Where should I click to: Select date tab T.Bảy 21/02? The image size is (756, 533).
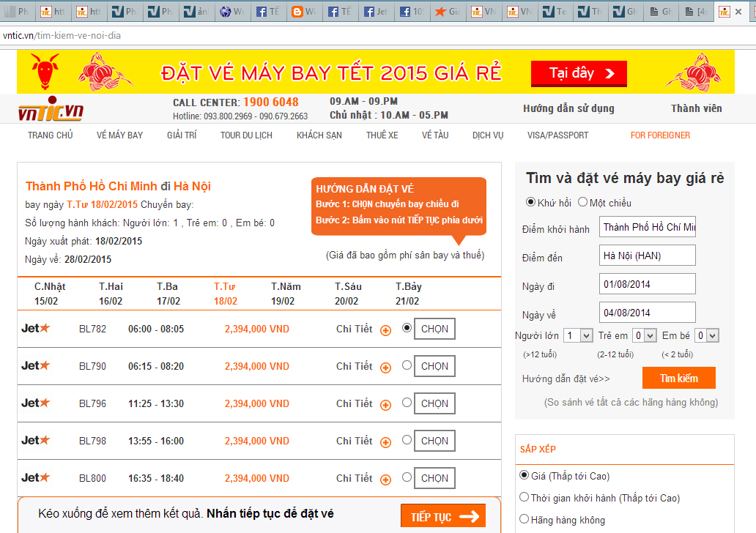[x=408, y=294]
